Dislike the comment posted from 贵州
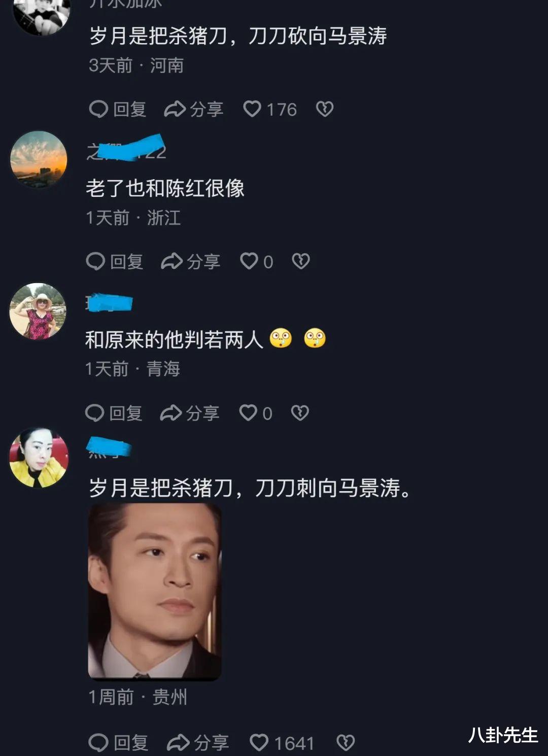548x756 pixels. (346, 743)
